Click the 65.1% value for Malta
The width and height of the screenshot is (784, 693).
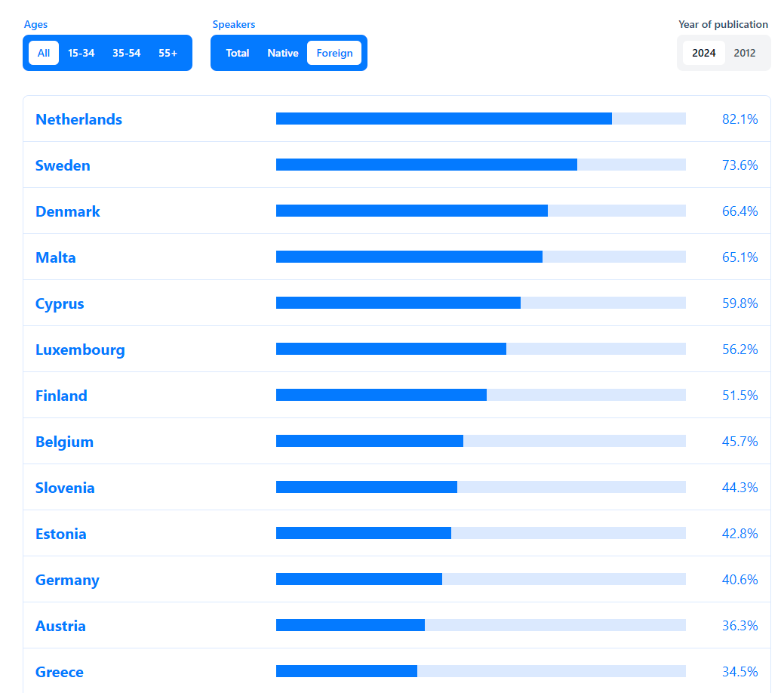740,257
